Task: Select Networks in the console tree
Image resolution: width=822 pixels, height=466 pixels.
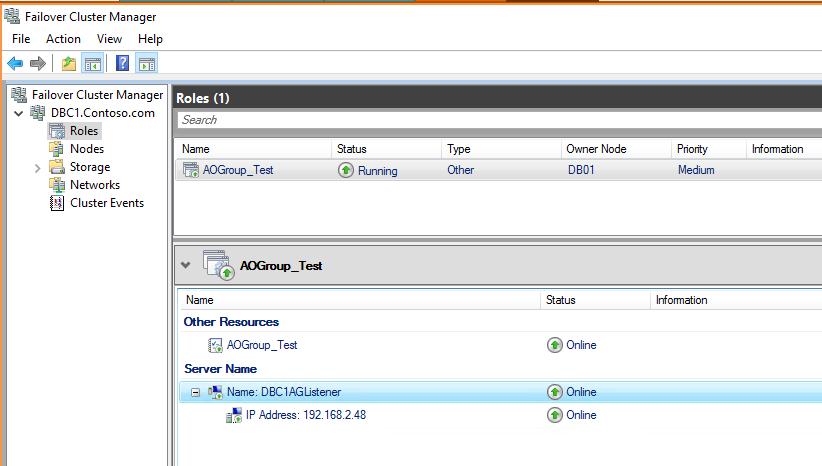Action: [94, 185]
